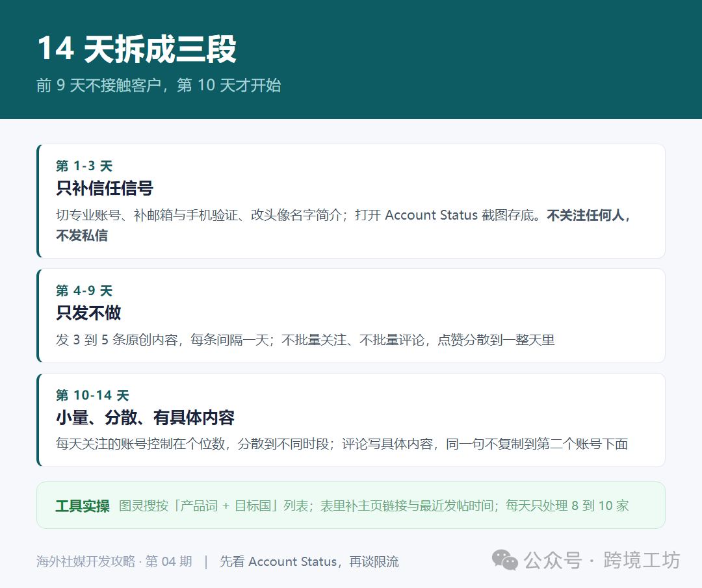Viewport: 702px width, 588px height.
Task: Select the heading "只补信任信号"
Action: pyautogui.click(x=104, y=188)
